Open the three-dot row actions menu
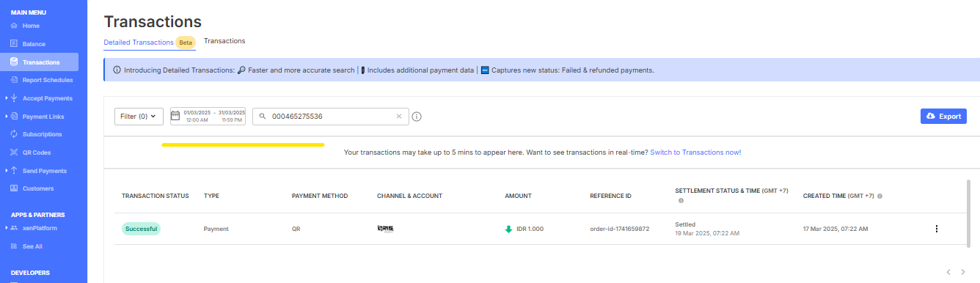The image size is (980, 283). [936, 229]
